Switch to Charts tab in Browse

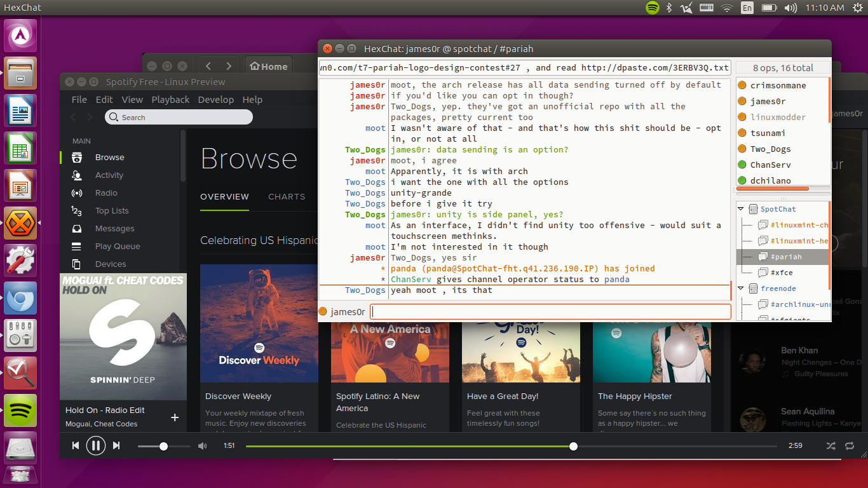coord(287,197)
